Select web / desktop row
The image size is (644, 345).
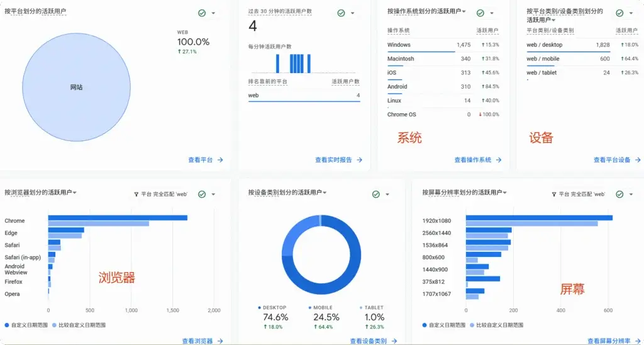(x=582, y=45)
